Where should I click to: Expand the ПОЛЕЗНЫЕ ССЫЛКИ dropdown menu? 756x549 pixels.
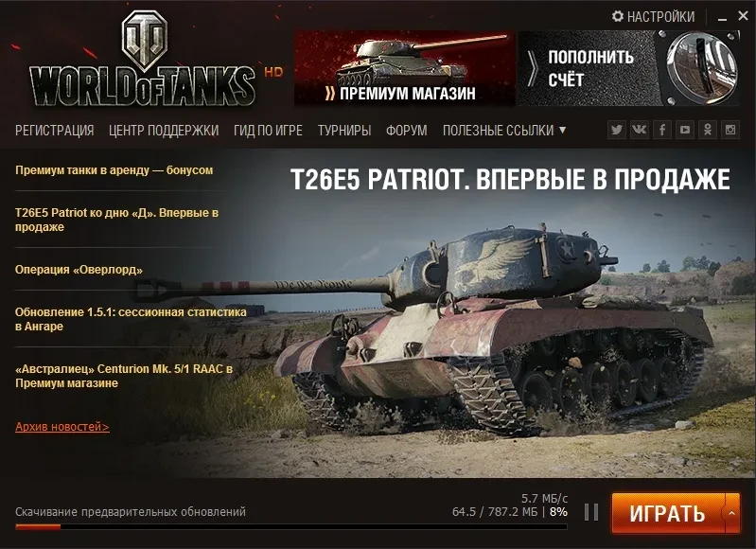[x=503, y=131]
